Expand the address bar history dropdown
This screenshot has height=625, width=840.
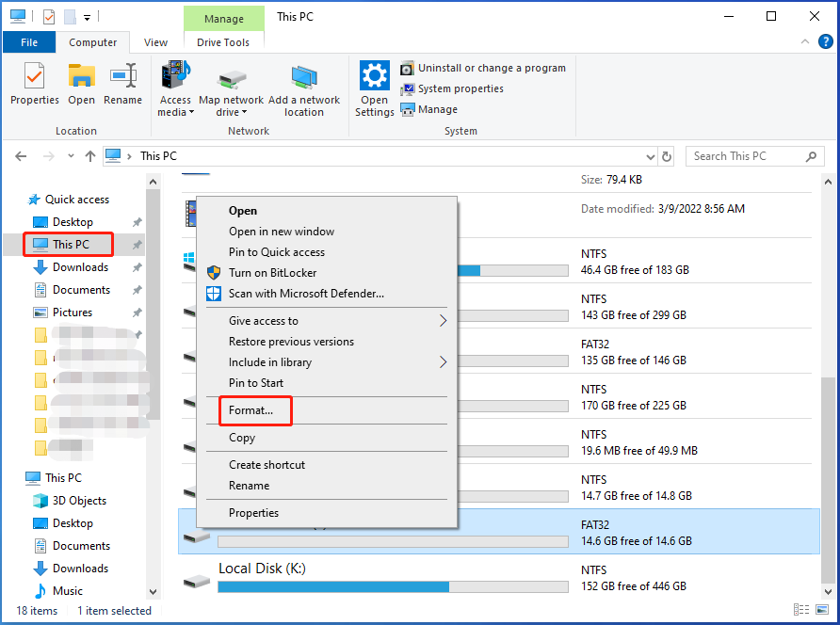click(x=651, y=157)
